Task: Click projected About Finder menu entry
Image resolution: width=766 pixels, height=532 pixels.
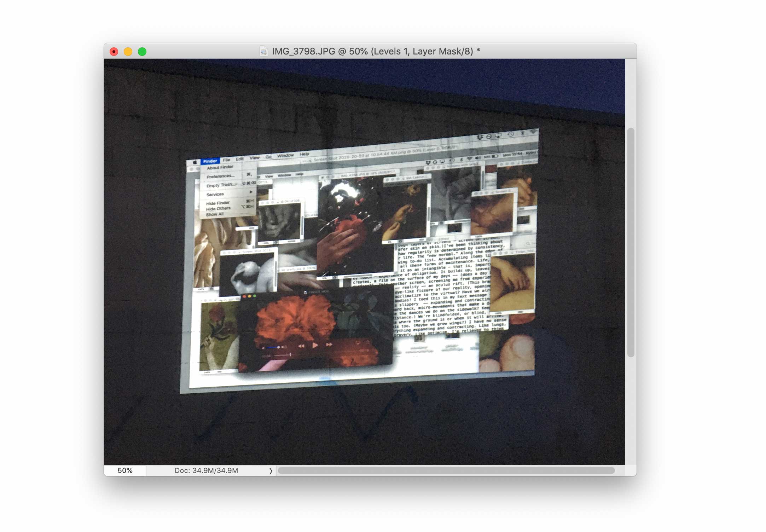Action: click(220, 167)
